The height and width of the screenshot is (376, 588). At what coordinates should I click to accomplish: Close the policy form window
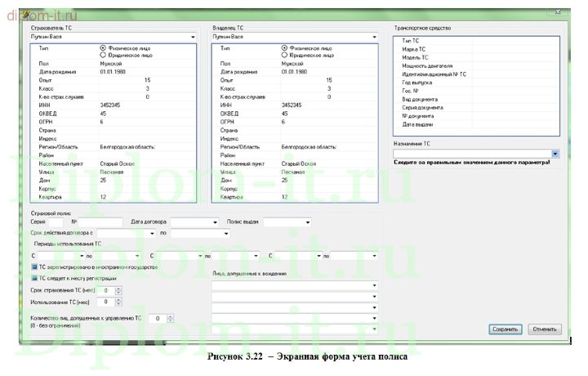tap(558, 11)
